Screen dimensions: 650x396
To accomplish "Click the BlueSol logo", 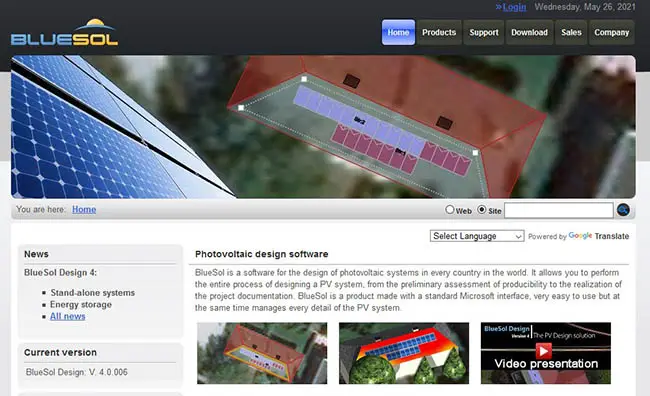I will click(65, 32).
